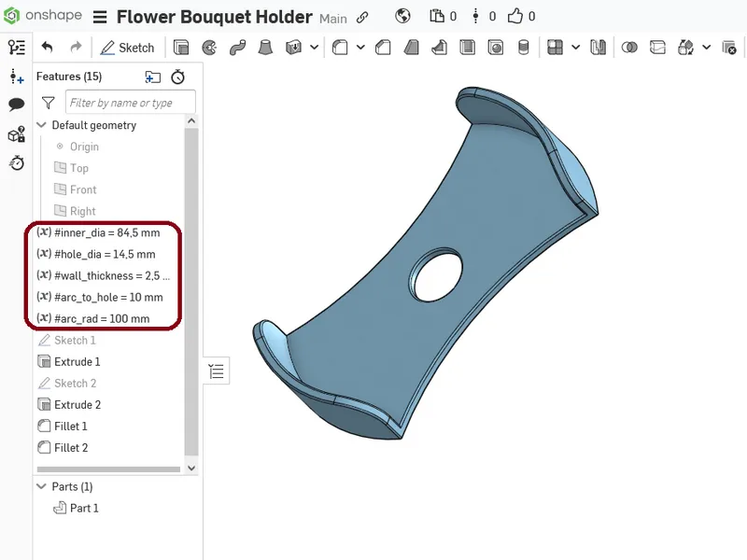Select the Extrude tool in toolbar

point(181,48)
